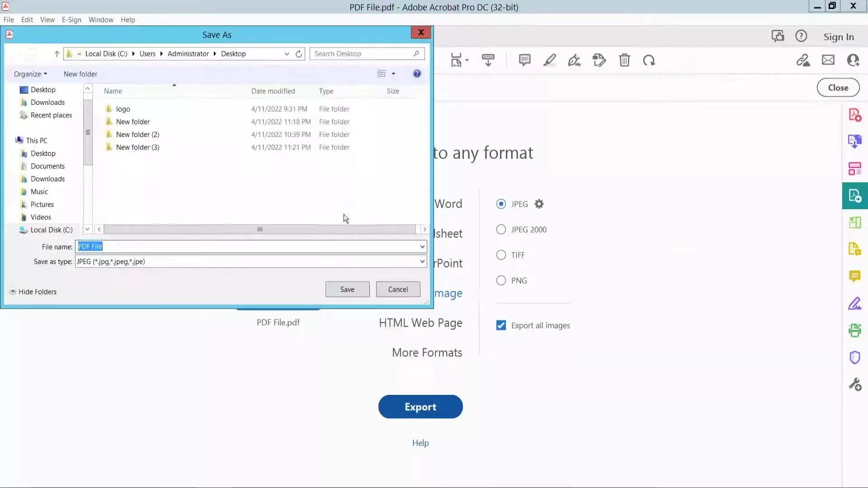Click the Delete pages trash icon
Screen dimensions: 868x488
point(625,60)
